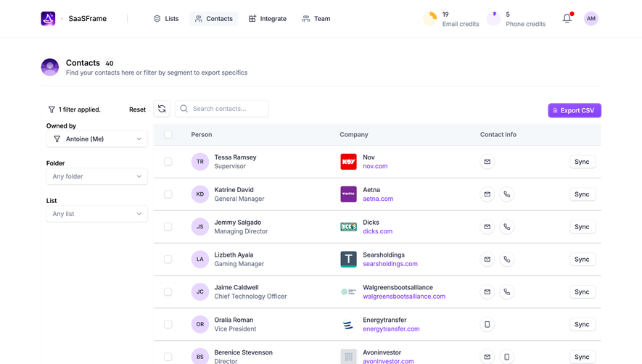Click the Contacts page avatar icon
Screen dimensions: 642x364
50,67
